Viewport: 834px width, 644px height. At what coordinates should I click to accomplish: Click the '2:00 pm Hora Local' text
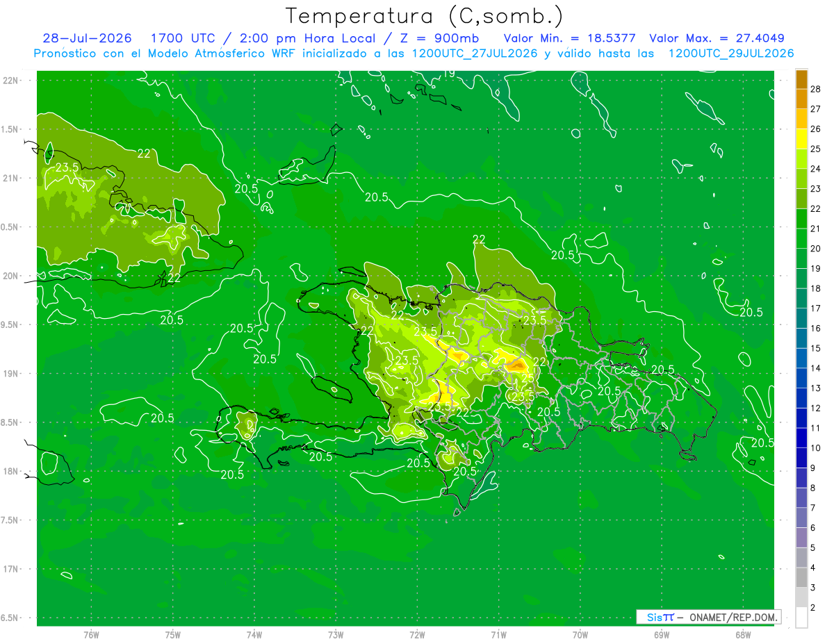pos(308,38)
